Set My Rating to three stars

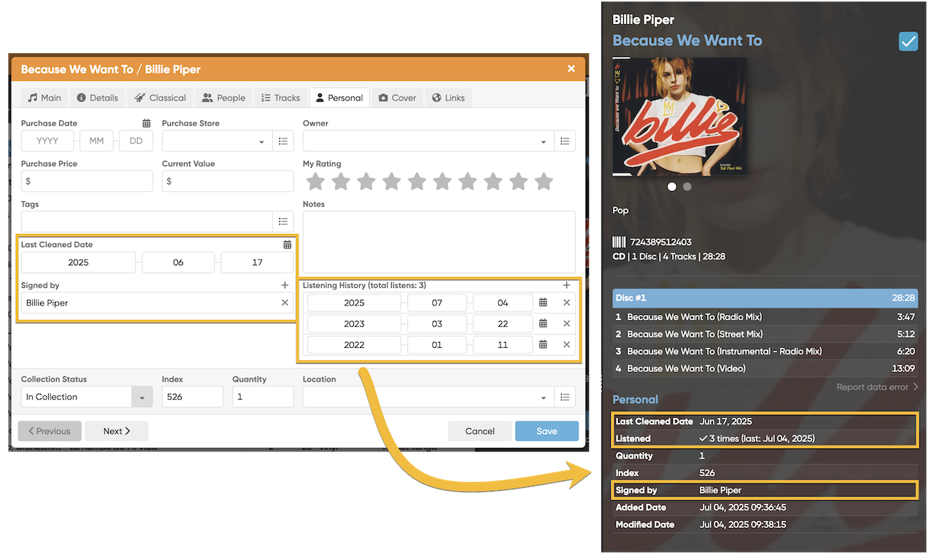click(x=366, y=182)
